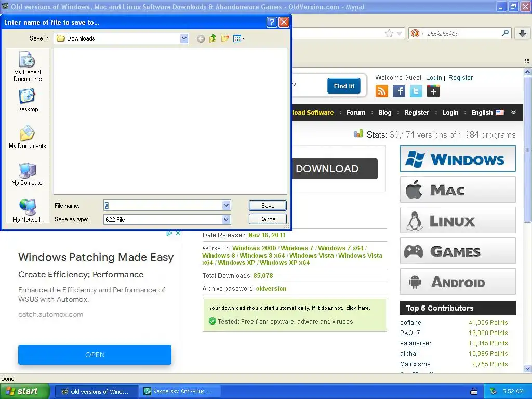Open the RSS feed icon
This screenshot has height=399, width=532.
[x=382, y=91]
